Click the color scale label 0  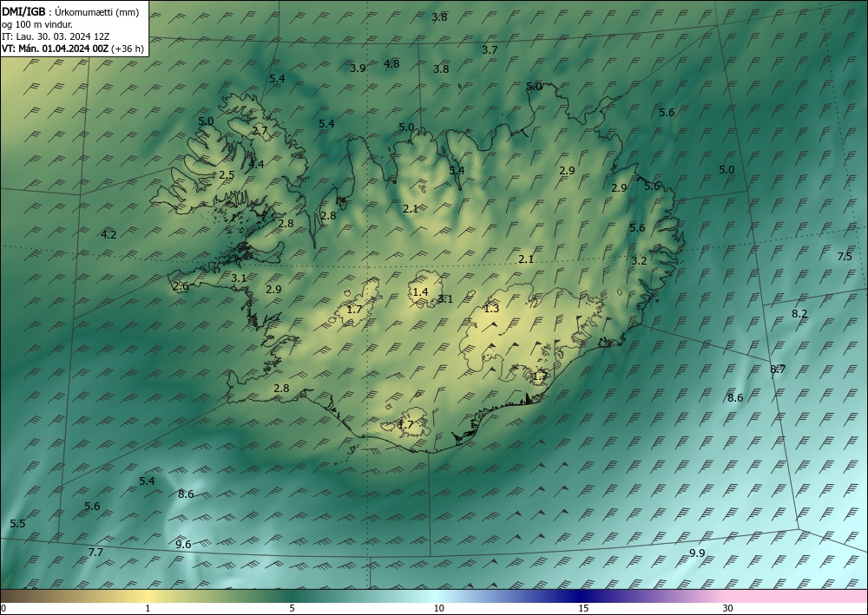pos(3,609)
